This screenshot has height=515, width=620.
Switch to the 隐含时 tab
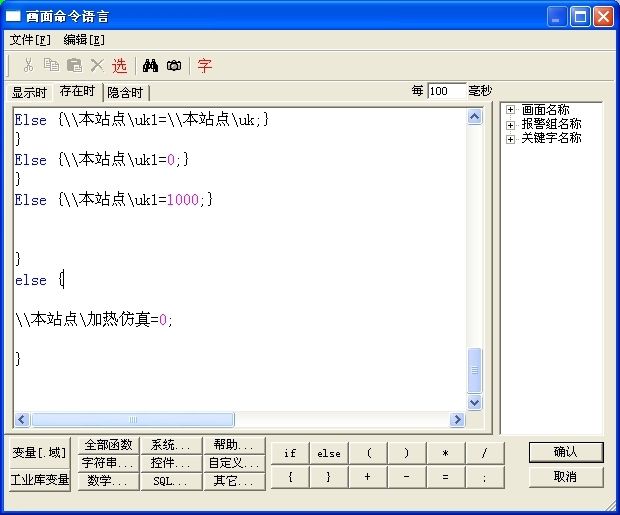[125, 93]
